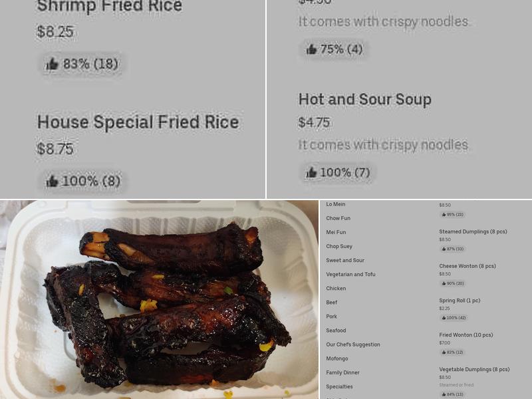Click thumbs-up icon for Steamed Dumplings rating
Screen dimensions: 532x399
point(444,249)
